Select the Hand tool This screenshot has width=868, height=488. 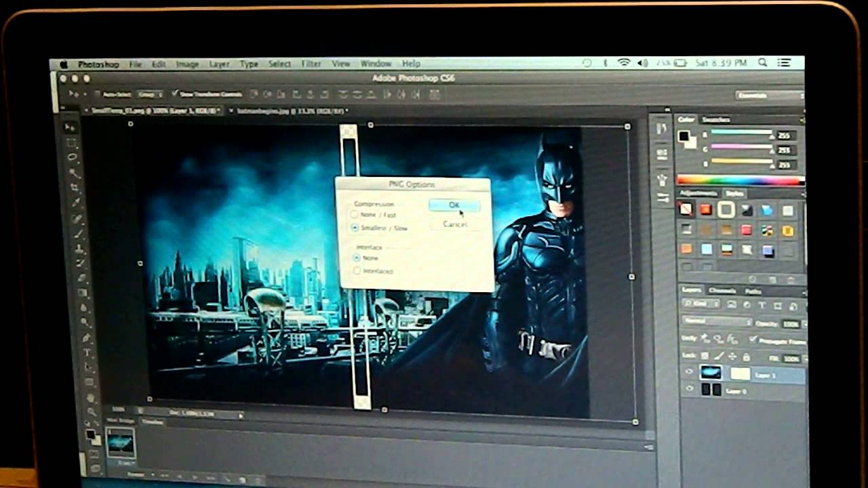point(90,397)
